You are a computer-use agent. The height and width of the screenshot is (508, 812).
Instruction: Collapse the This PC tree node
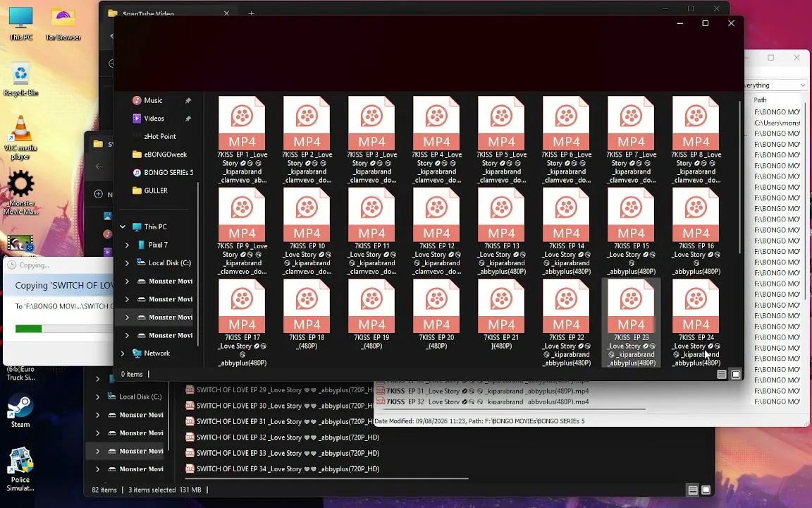(x=123, y=227)
